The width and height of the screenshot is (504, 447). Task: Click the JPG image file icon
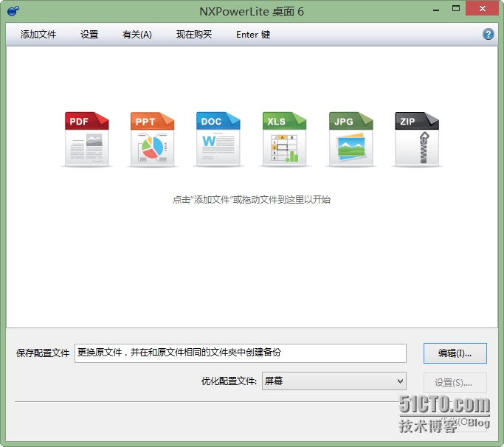pyautogui.click(x=351, y=139)
